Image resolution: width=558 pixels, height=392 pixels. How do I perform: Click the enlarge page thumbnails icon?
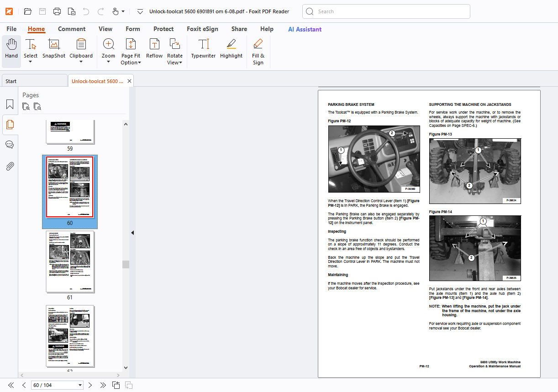[x=26, y=107]
